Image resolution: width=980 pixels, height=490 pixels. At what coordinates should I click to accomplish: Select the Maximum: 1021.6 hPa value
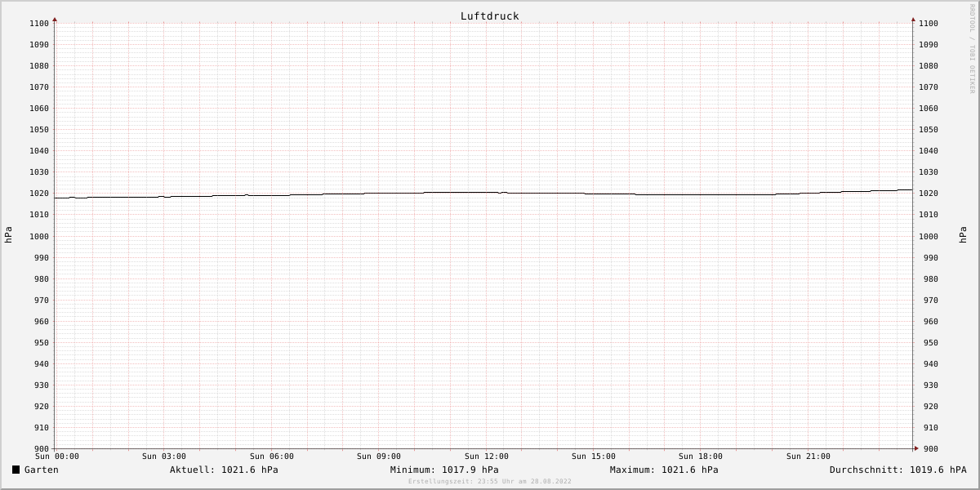tap(664, 470)
